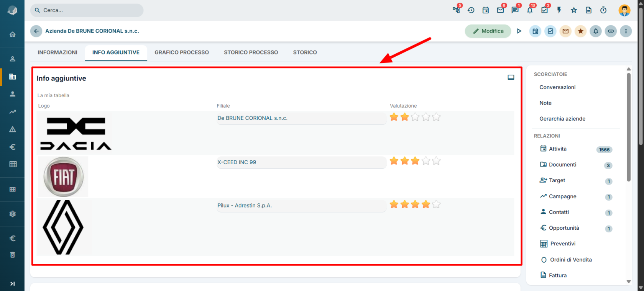Open the calendar icon in top bar
The image size is (644, 291).
486,10
